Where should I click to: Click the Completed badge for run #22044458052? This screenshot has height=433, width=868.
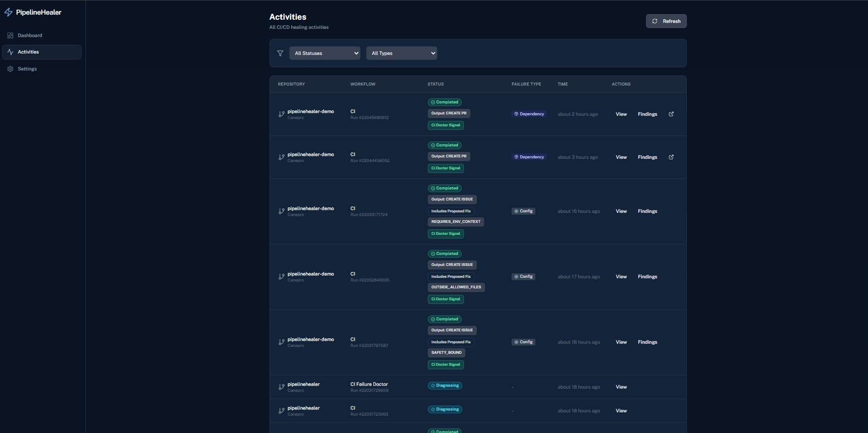(445, 145)
